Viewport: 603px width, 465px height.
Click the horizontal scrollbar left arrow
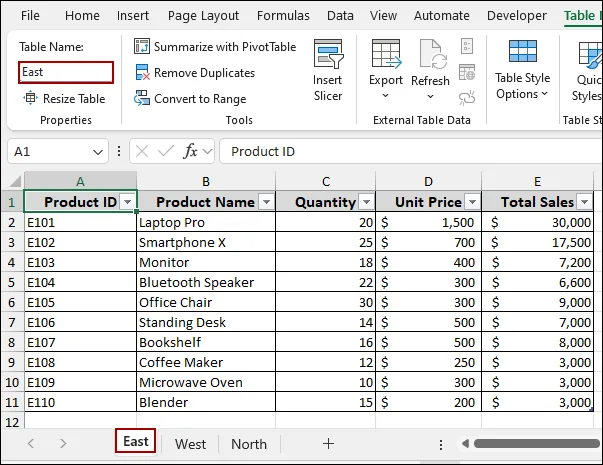pos(465,444)
